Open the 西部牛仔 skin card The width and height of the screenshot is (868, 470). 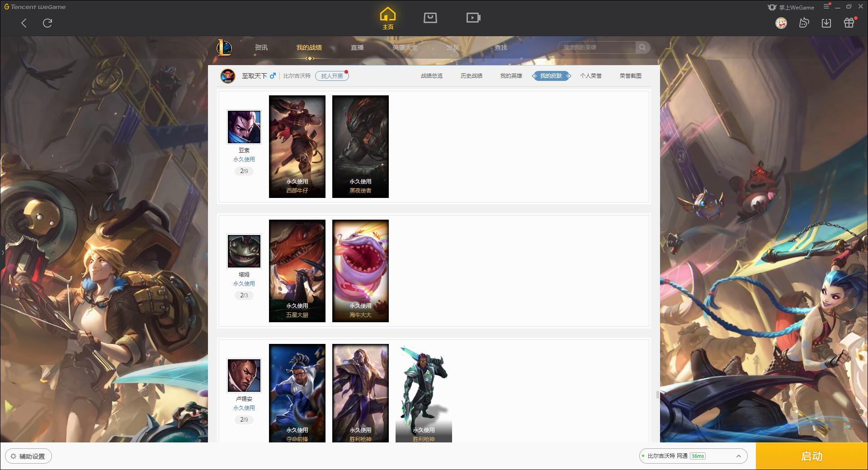click(297, 146)
